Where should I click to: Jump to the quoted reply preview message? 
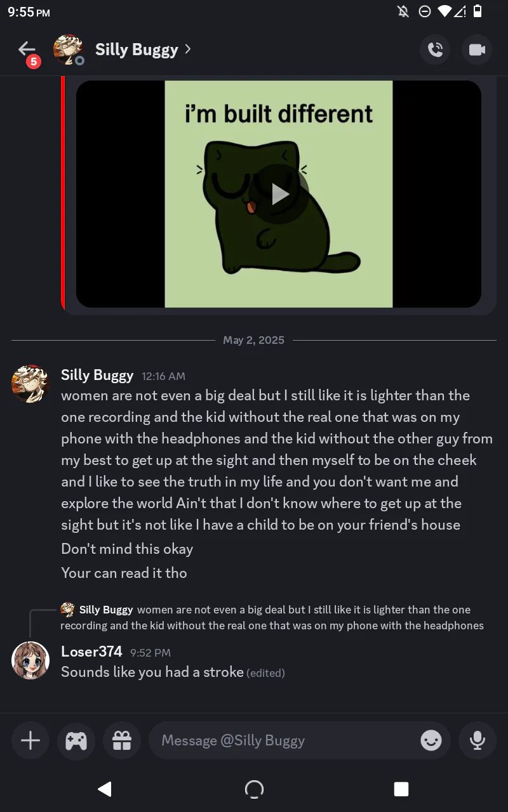point(272,617)
